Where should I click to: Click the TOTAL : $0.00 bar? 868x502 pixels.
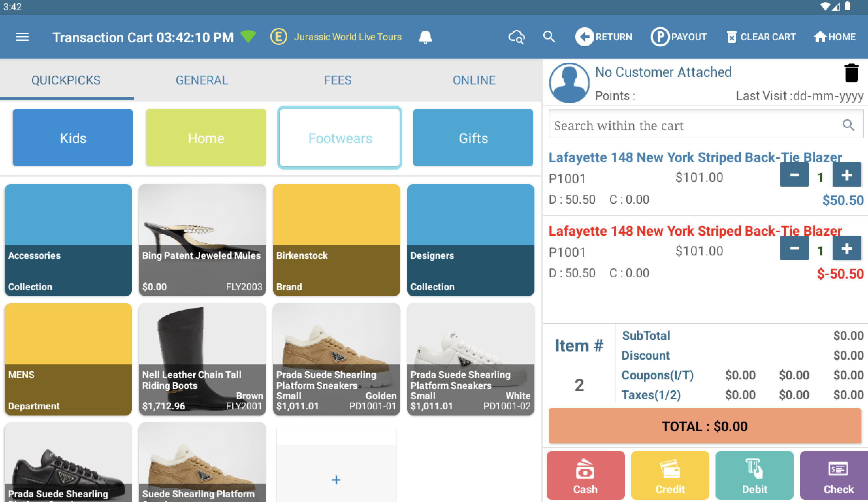pyautogui.click(x=705, y=426)
